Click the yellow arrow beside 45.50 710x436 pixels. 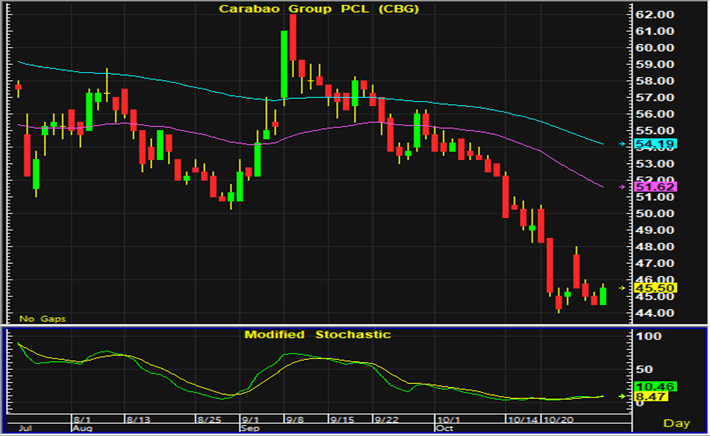click(622, 288)
